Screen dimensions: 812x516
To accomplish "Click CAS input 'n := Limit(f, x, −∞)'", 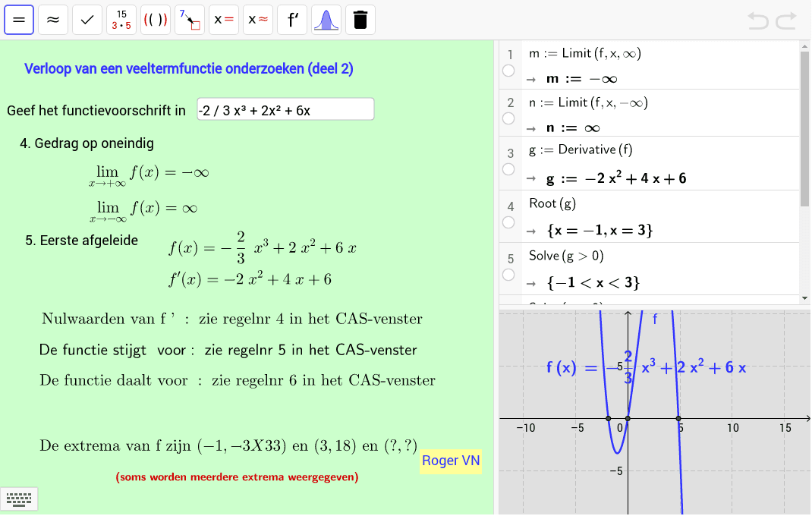I will pyautogui.click(x=588, y=102).
